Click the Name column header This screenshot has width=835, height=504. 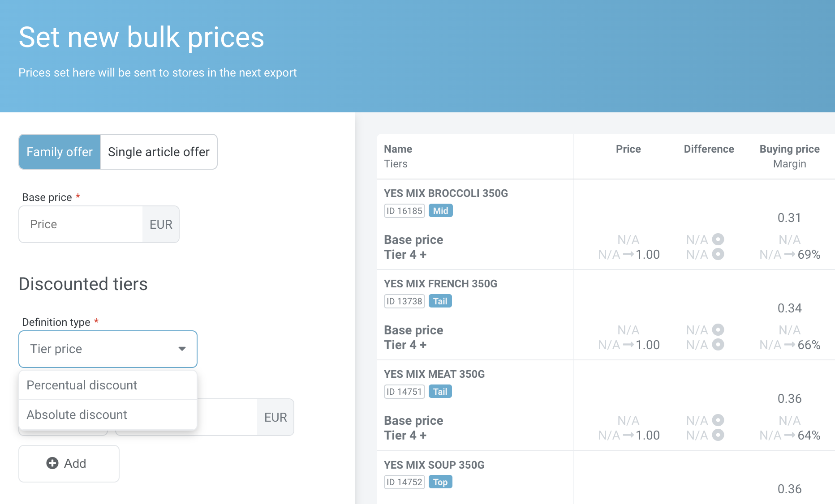pyautogui.click(x=398, y=149)
